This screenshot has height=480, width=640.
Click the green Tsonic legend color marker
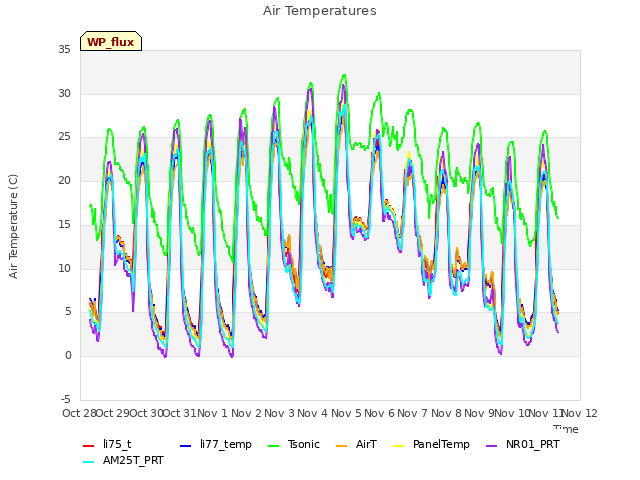(x=273, y=446)
